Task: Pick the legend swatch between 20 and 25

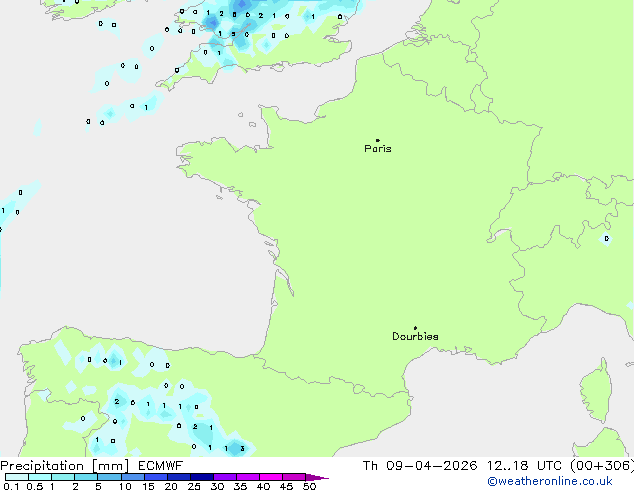Action: tap(179, 477)
